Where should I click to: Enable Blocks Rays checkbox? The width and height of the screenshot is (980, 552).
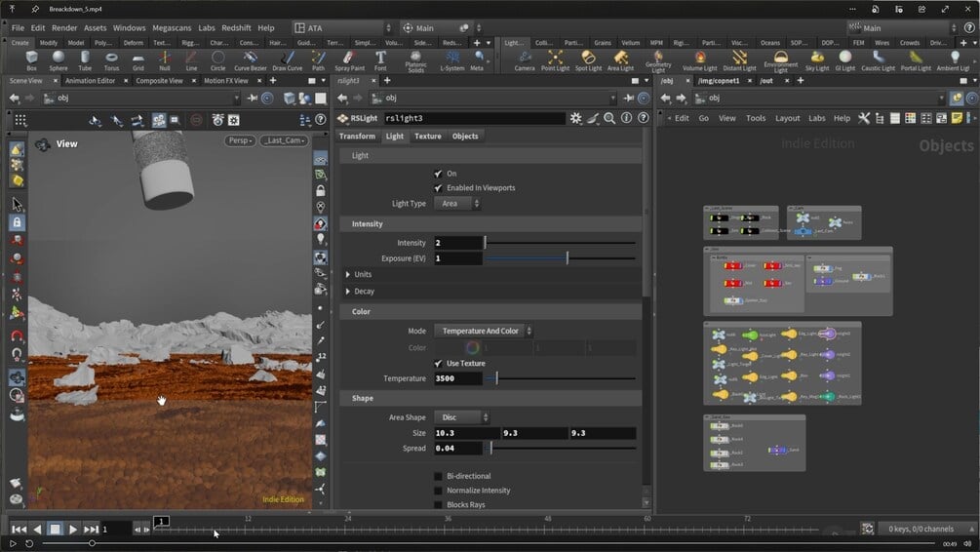point(438,505)
